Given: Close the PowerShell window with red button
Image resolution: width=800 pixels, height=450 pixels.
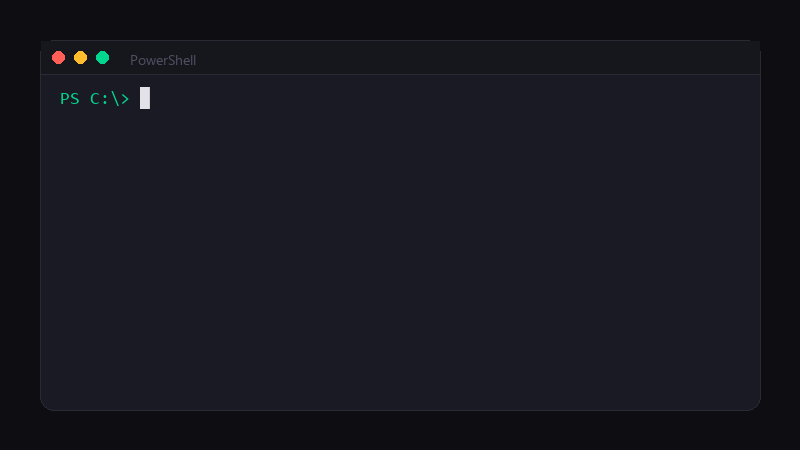Looking at the screenshot, I should [59, 58].
